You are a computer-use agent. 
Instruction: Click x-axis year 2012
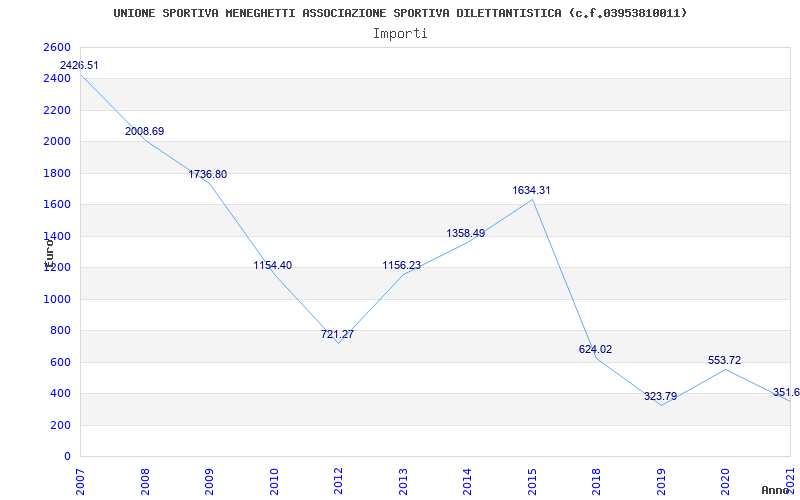[x=338, y=482]
